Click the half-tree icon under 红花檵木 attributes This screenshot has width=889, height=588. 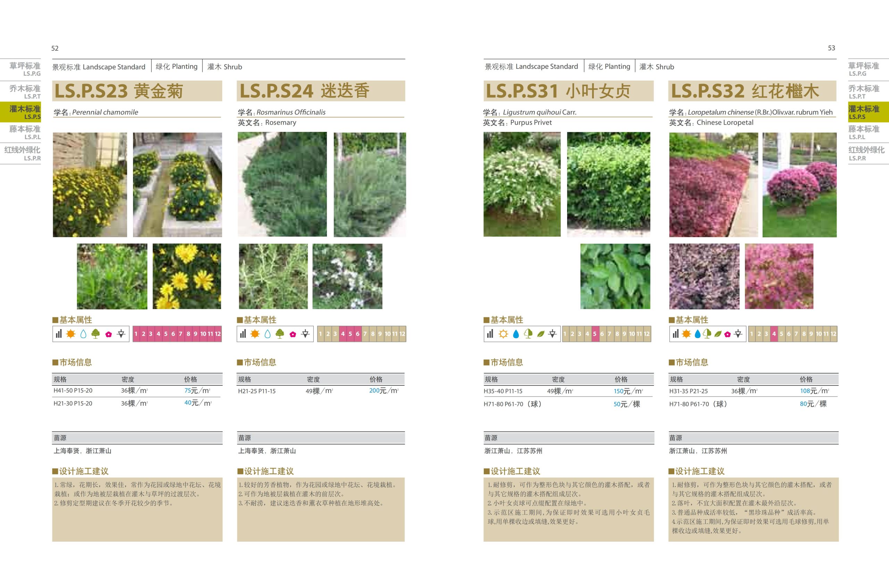point(707,334)
